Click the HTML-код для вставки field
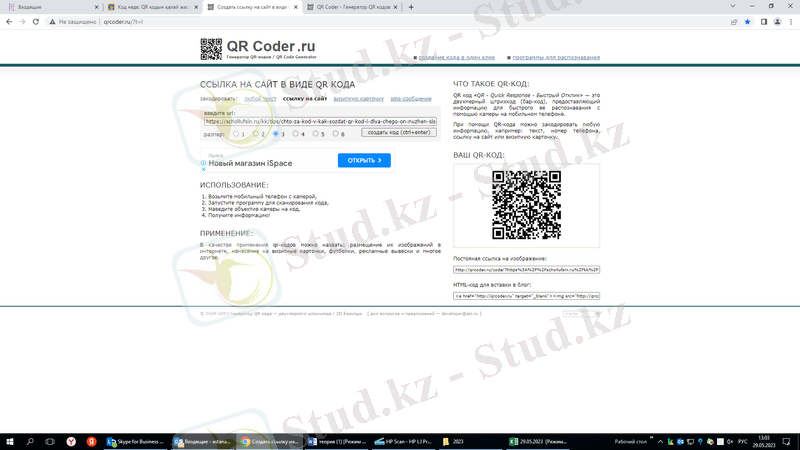800x450 pixels. coord(526,296)
